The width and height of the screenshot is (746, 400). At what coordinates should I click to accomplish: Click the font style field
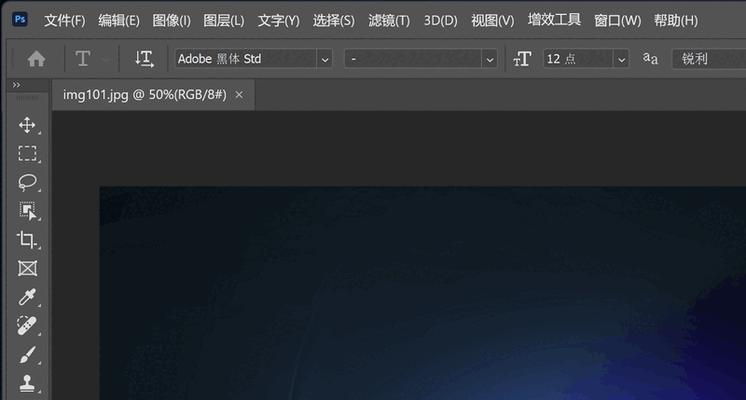[x=413, y=59]
